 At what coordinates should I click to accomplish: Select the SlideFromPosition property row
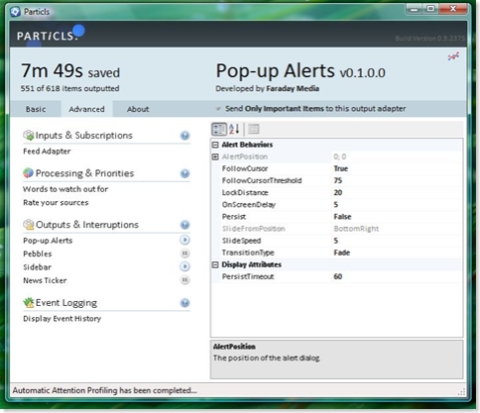(x=337, y=229)
